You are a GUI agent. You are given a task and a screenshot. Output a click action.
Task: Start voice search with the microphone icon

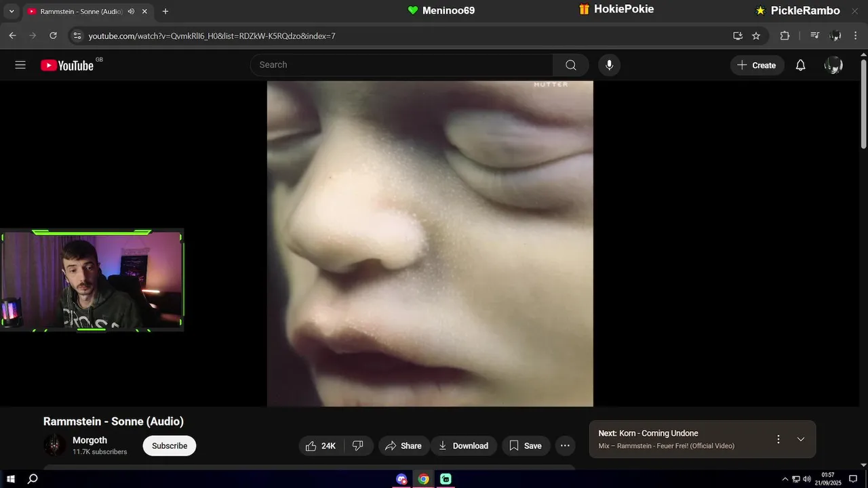609,65
